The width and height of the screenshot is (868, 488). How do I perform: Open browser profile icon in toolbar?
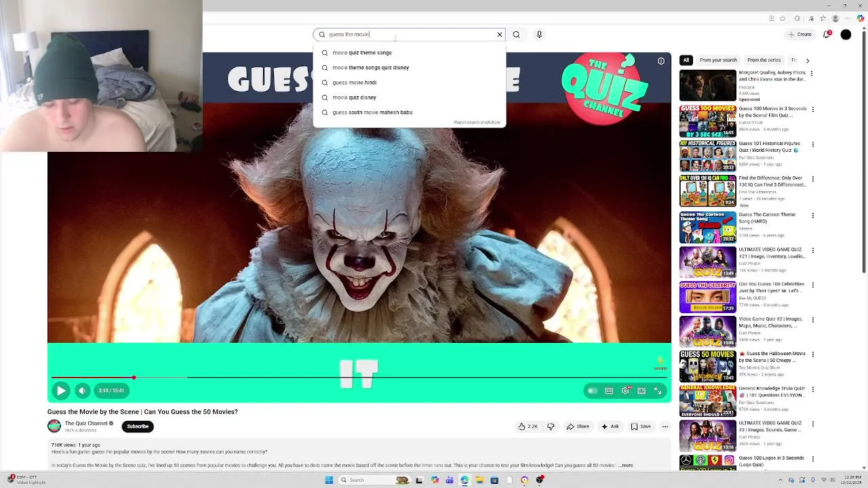(x=835, y=18)
